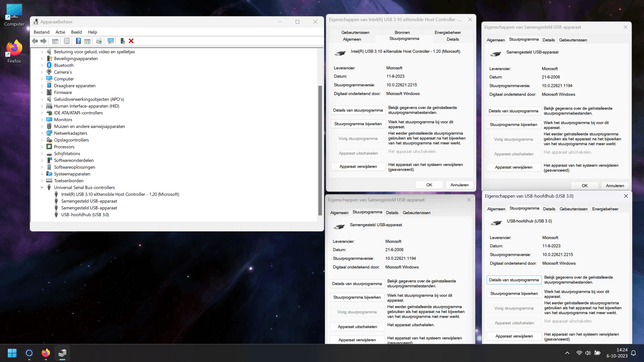
Task: Expand the Besturing voor geluid node
Action: coord(42,52)
